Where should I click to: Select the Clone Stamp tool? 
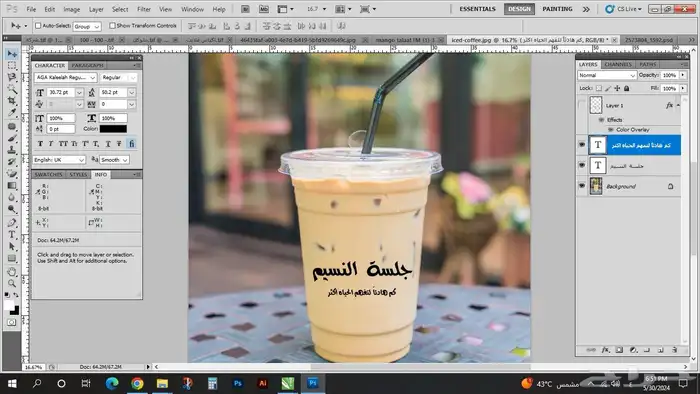12,150
